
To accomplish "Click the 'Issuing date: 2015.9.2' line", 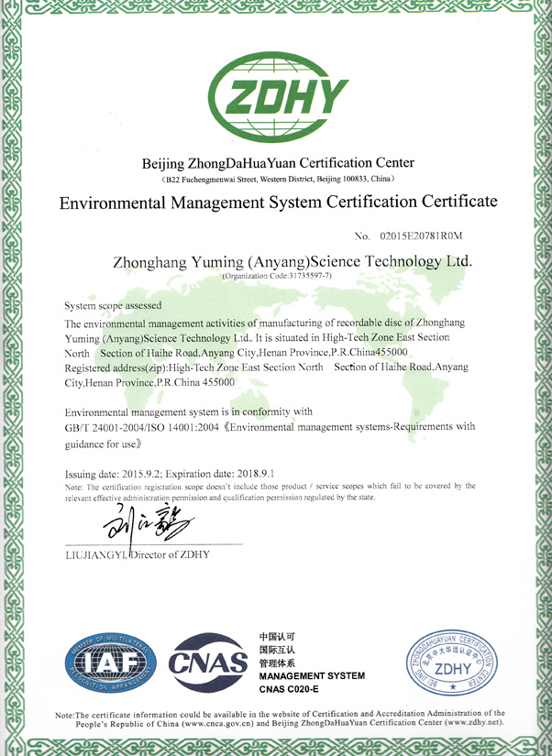I will point(170,474).
